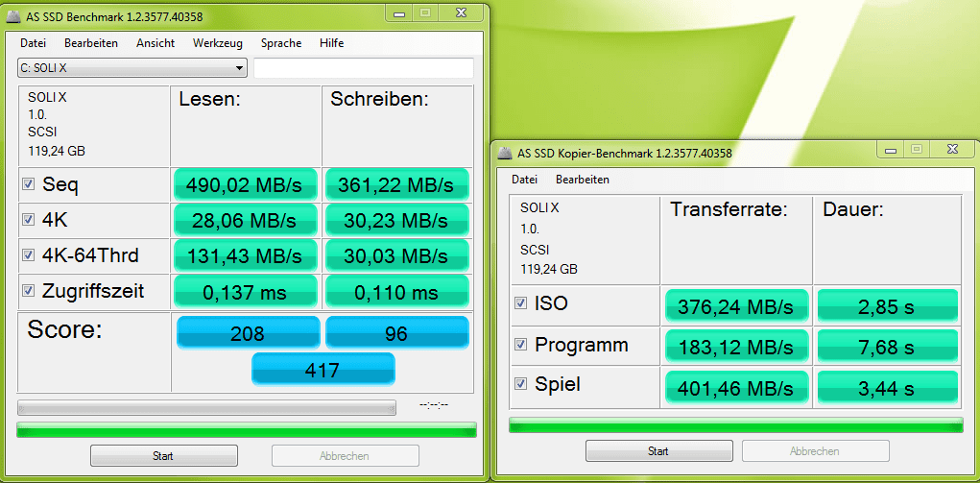
Task: Click the grey progress bar above green bar
Action: tap(207, 408)
